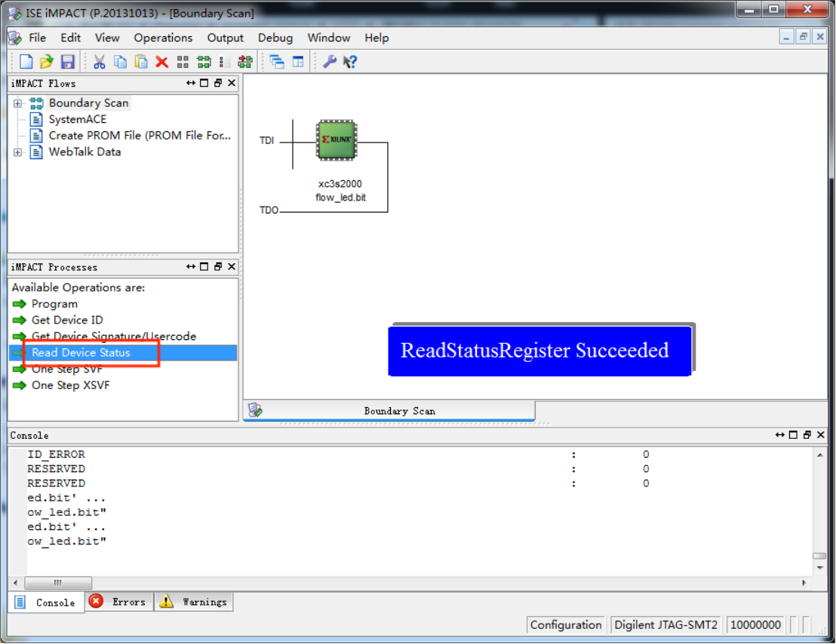Screen dimensions: 836x644
Task: Cut selection with the scissors icon
Action: (x=99, y=62)
